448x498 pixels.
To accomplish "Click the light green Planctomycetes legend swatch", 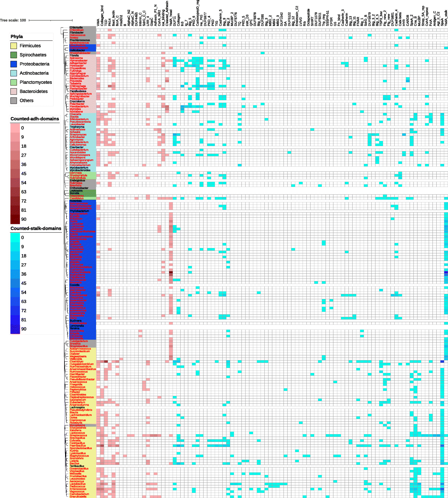I will (14, 83).
